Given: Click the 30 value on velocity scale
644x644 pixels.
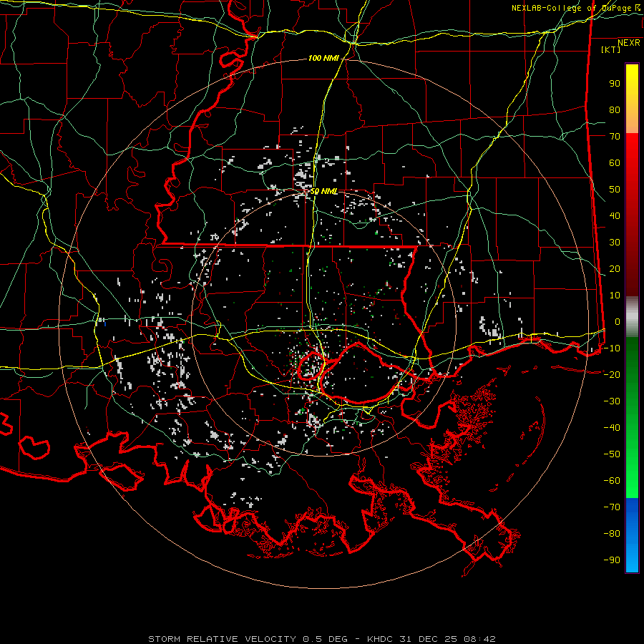Looking at the screenshot, I should coord(615,243).
